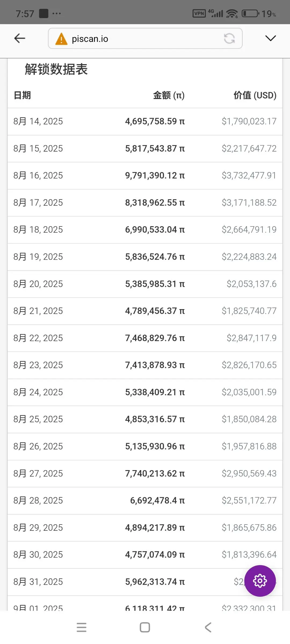Click the 价值 (USD) column header
Image resolution: width=290 pixels, height=644 pixels.
point(255,95)
